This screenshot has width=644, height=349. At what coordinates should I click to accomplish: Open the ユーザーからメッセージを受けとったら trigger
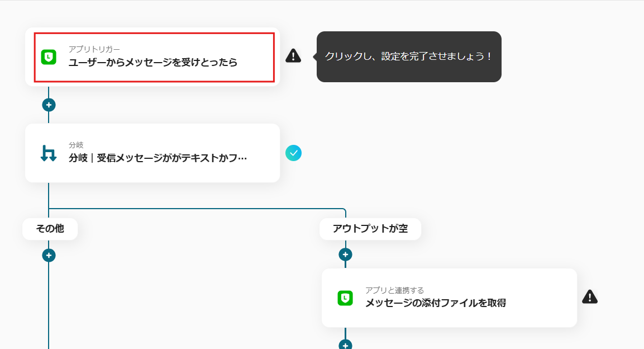153,62
